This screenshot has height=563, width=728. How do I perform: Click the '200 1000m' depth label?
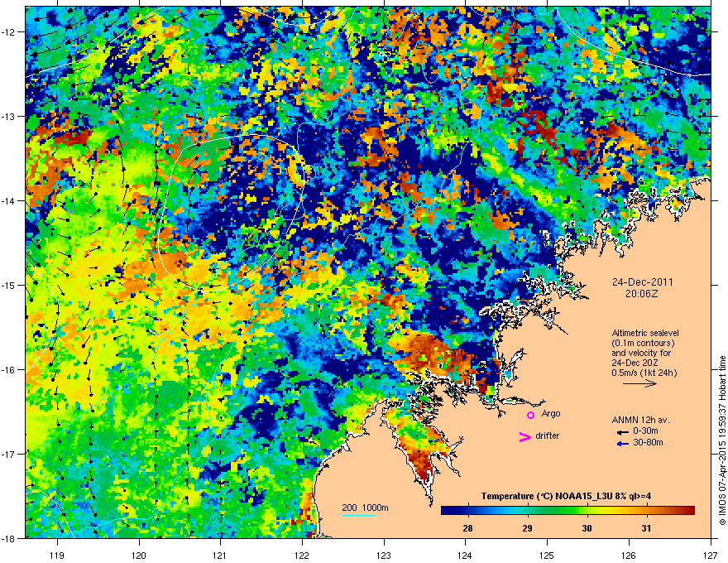pos(366,508)
